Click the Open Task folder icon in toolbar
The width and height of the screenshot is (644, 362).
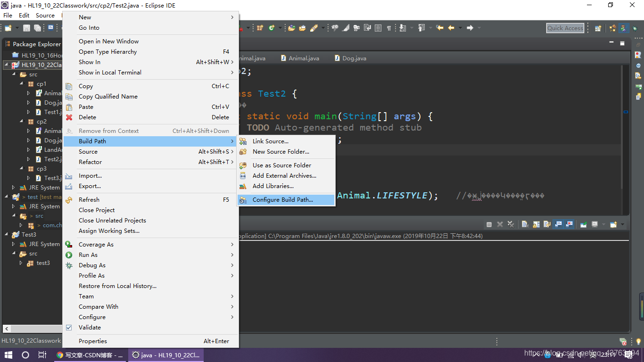pyautogui.click(x=302, y=28)
